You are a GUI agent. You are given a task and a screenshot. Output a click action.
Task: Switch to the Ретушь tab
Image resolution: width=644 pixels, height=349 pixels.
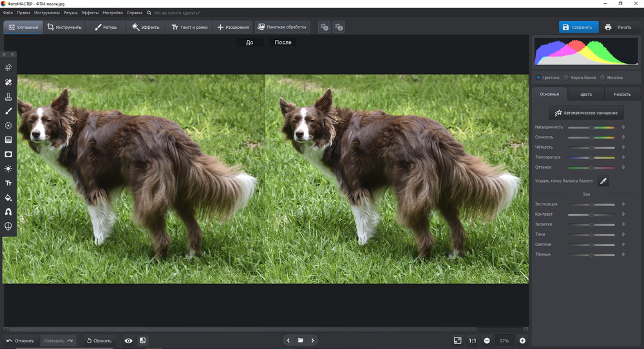click(106, 27)
